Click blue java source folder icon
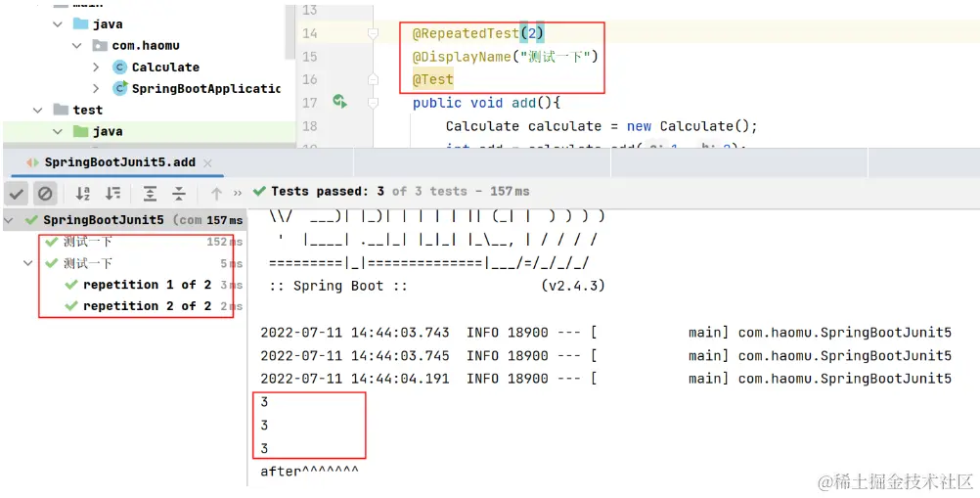 [x=80, y=24]
